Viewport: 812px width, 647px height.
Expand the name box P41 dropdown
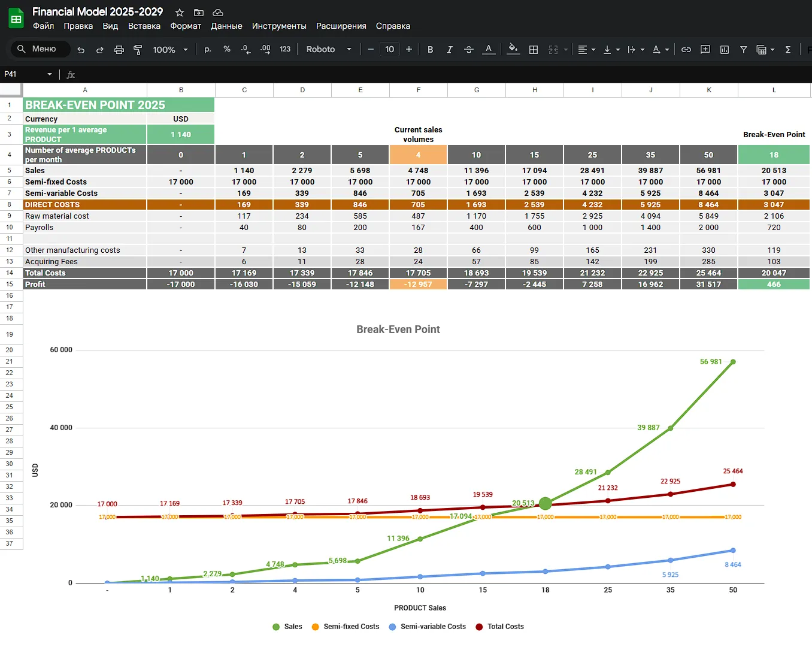[50, 74]
